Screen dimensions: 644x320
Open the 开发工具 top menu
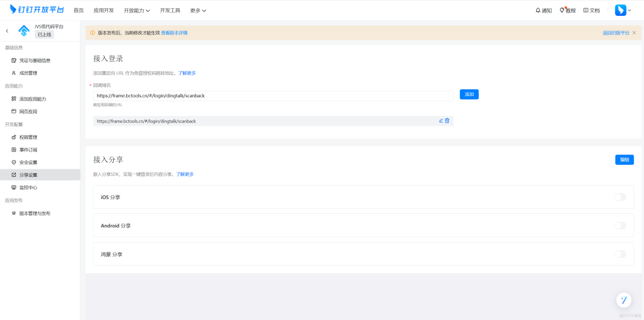(x=170, y=11)
